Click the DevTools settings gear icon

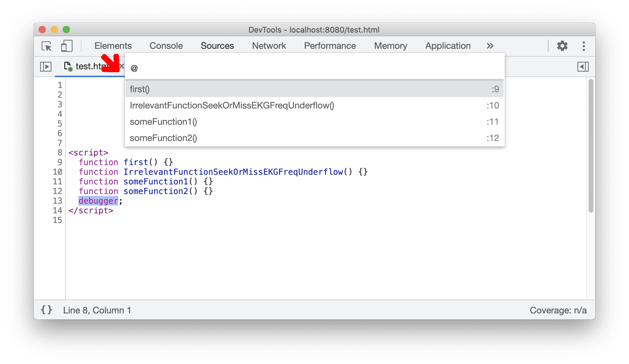tap(564, 45)
